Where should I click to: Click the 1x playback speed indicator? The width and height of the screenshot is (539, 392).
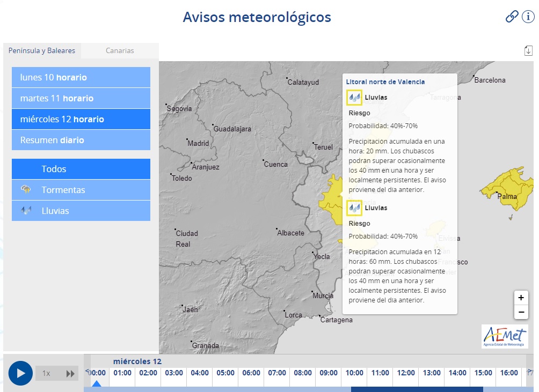click(47, 374)
